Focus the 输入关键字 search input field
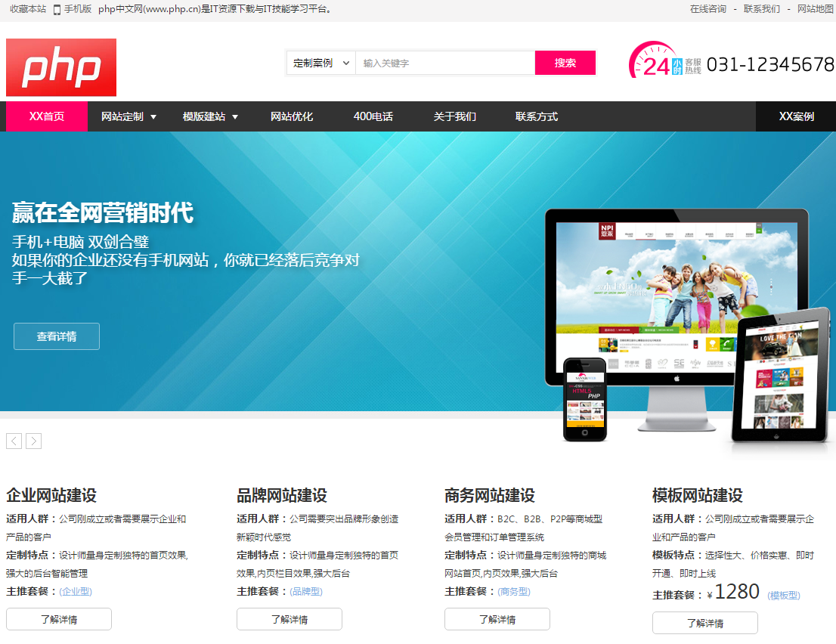836x644 pixels. coord(445,63)
